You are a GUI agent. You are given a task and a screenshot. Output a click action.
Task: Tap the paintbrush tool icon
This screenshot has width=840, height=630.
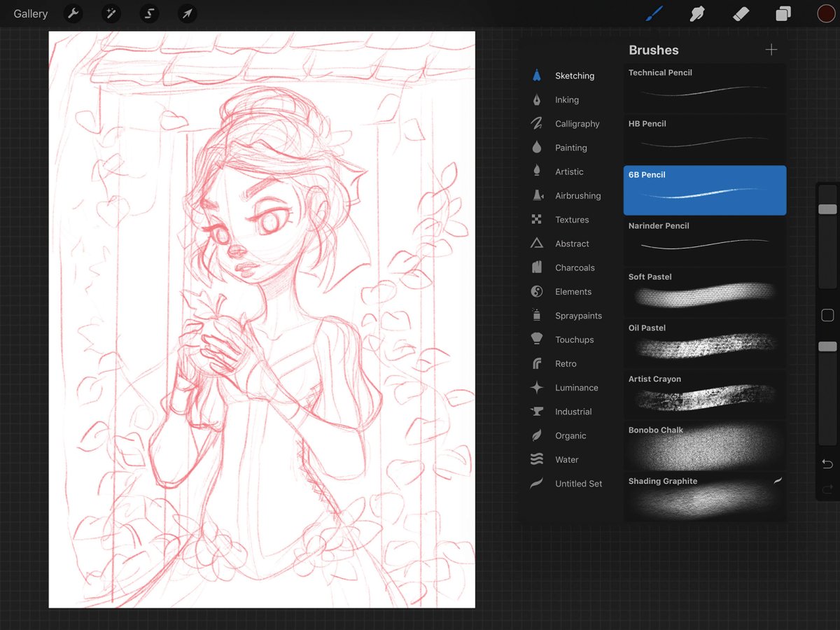pyautogui.click(x=654, y=13)
